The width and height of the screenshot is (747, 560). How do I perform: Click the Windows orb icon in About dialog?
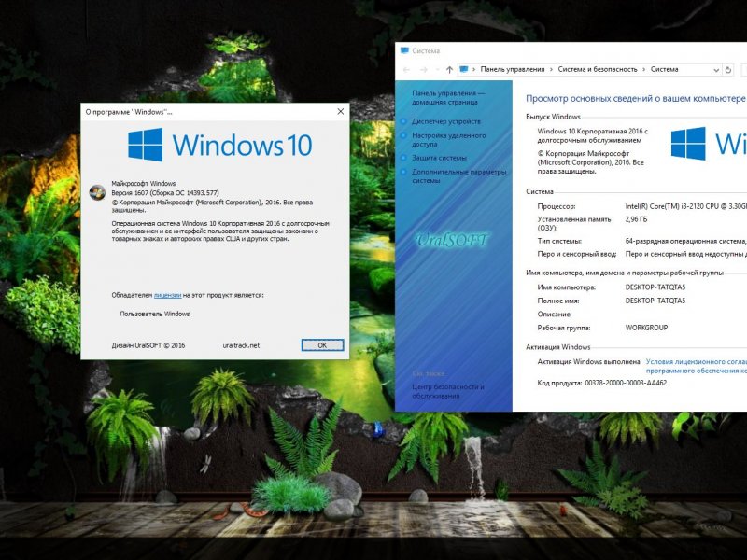(97, 192)
